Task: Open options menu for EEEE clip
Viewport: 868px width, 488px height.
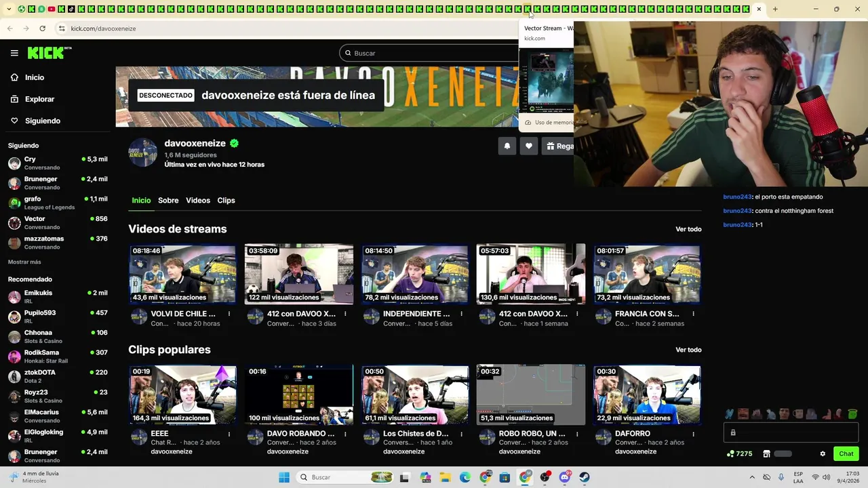Action: (x=229, y=434)
